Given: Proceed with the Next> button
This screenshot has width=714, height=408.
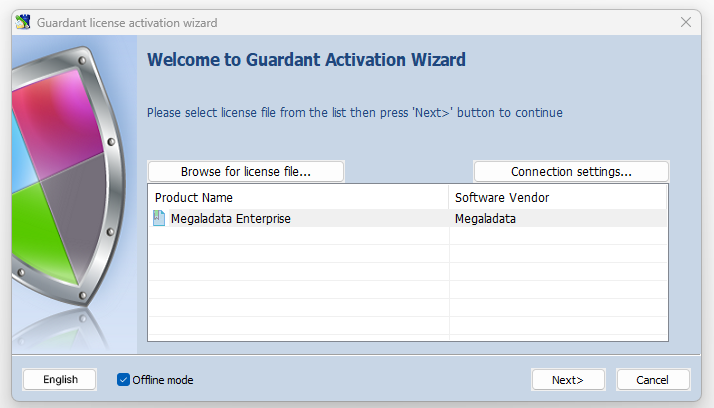Looking at the screenshot, I should 568,380.
